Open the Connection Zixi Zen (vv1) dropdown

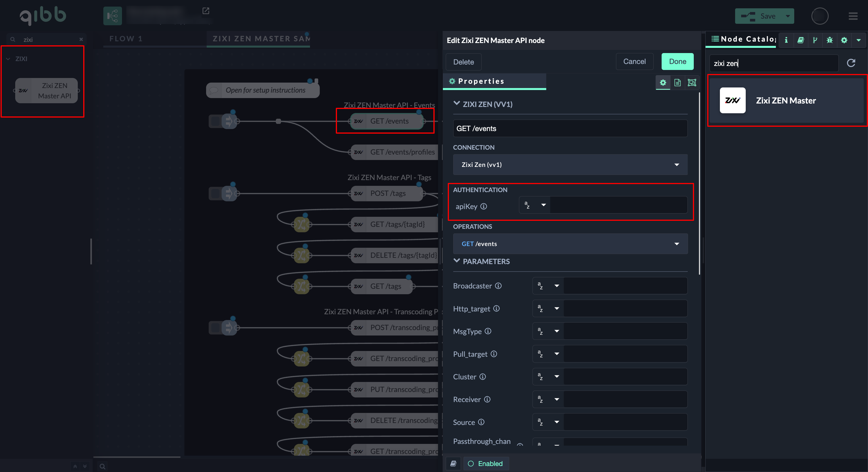tap(570, 165)
